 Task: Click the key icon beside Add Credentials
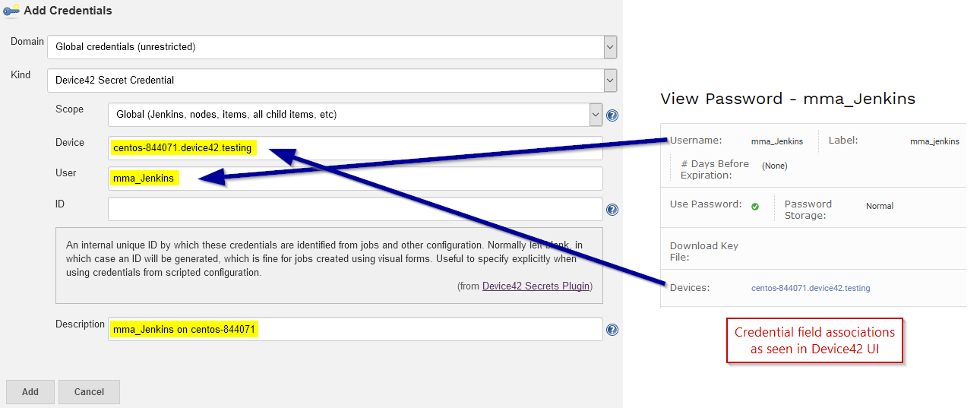11,11
